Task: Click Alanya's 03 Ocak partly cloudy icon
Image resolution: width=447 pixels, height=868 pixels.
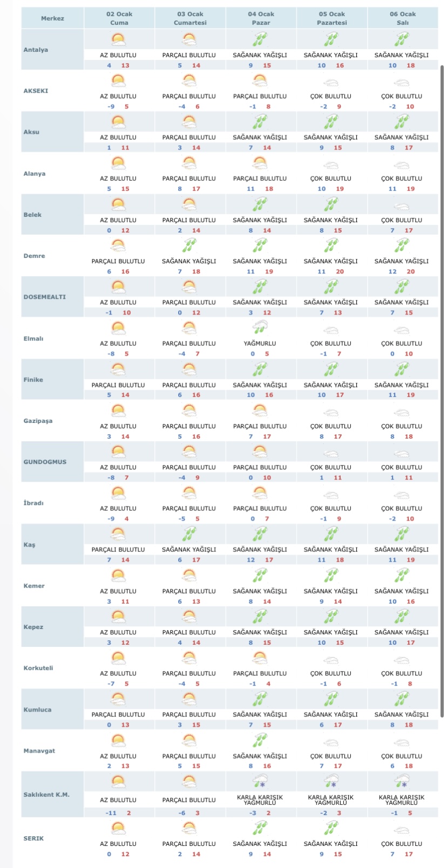Action: [189, 163]
